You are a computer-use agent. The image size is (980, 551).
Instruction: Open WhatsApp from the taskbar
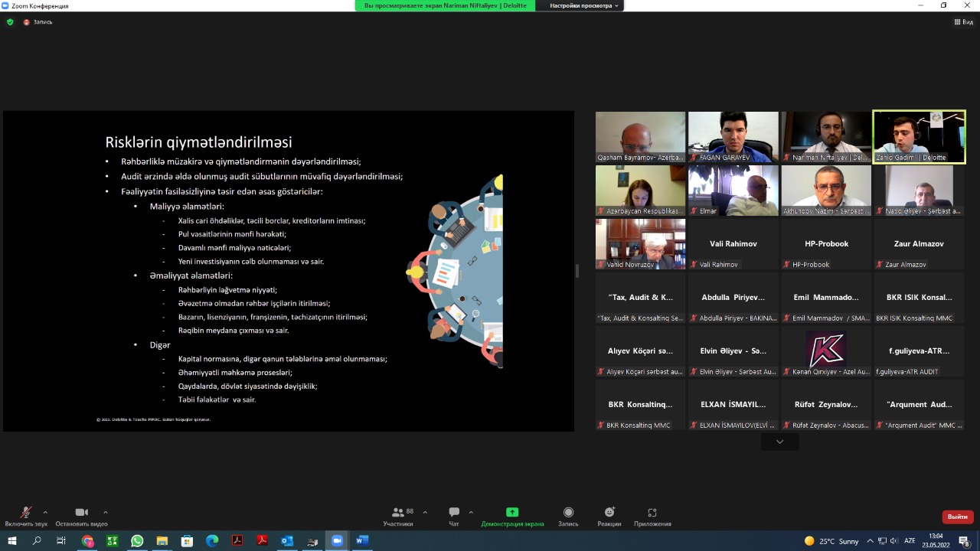(137, 541)
